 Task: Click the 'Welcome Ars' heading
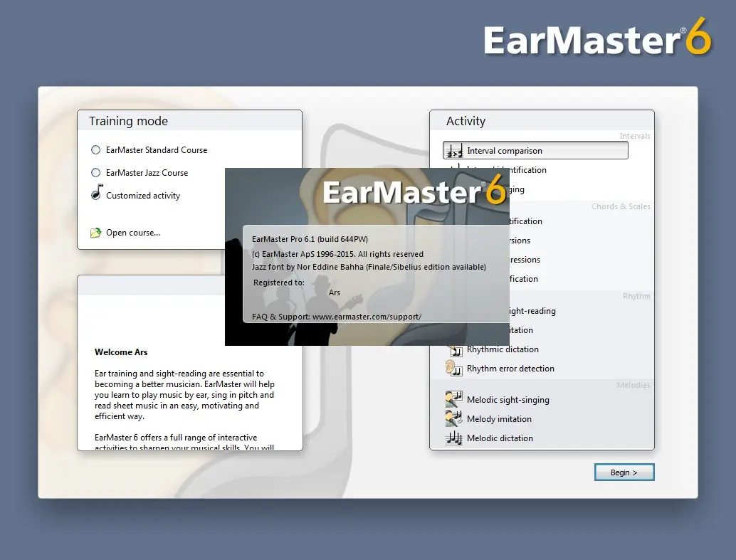click(x=121, y=352)
